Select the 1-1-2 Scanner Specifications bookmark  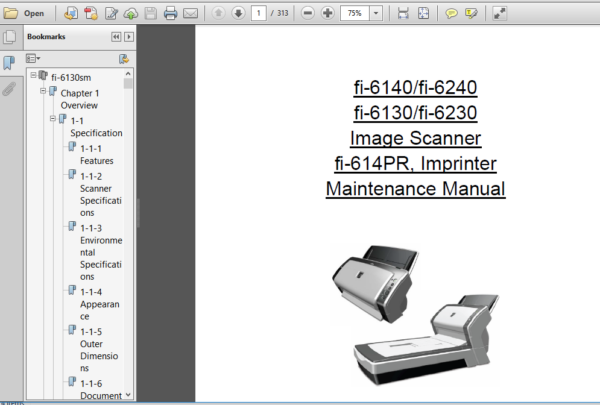[101, 194]
